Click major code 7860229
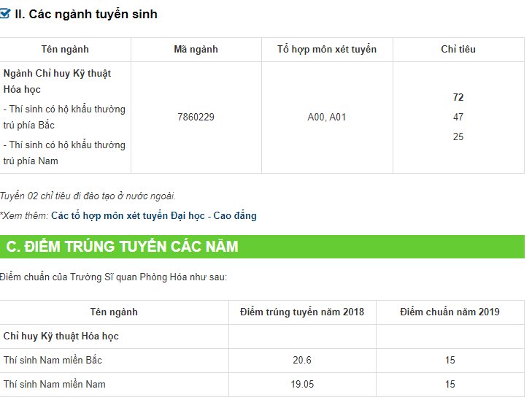532x400 pixels. [196, 117]
